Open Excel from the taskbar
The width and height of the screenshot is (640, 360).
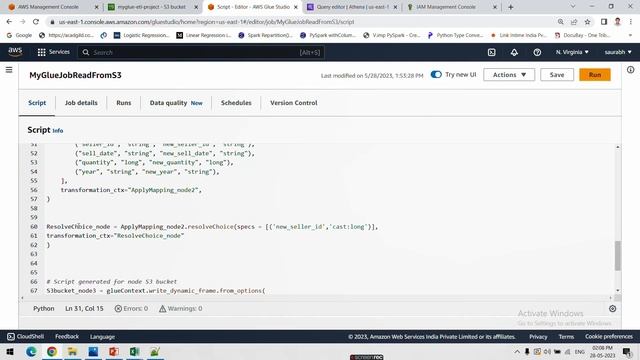(x=134, y=351)
